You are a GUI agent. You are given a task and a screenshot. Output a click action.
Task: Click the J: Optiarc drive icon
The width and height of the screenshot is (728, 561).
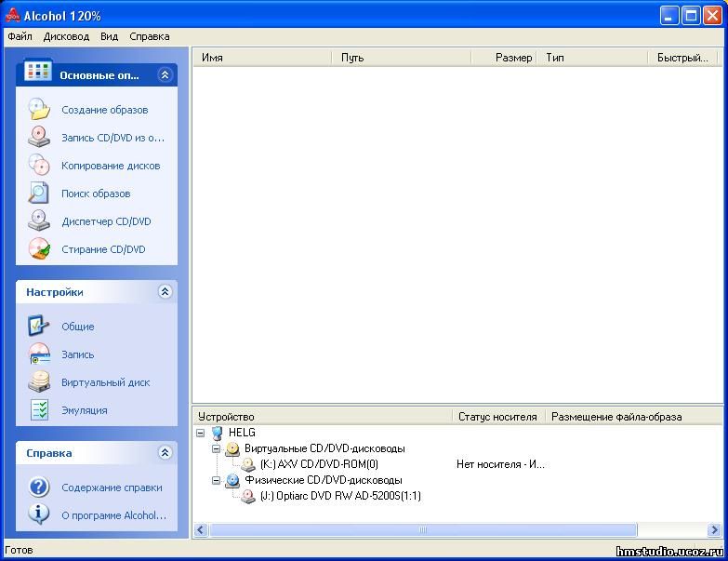click(x=248, y=496)
